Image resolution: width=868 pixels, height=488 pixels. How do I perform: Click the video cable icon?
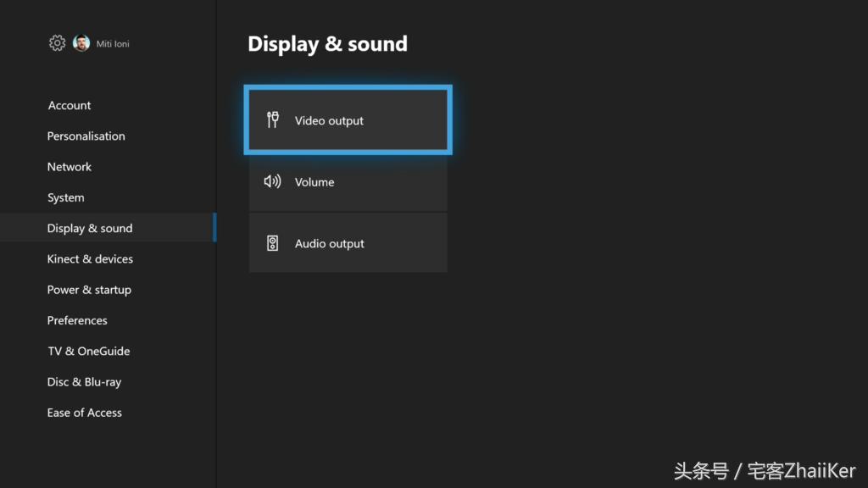[272, 119]
